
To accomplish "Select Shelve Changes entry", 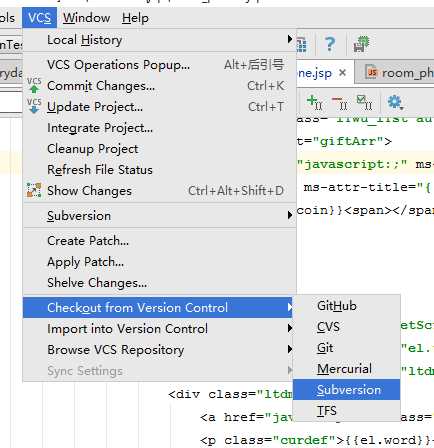I will click(x=159, y=283).
